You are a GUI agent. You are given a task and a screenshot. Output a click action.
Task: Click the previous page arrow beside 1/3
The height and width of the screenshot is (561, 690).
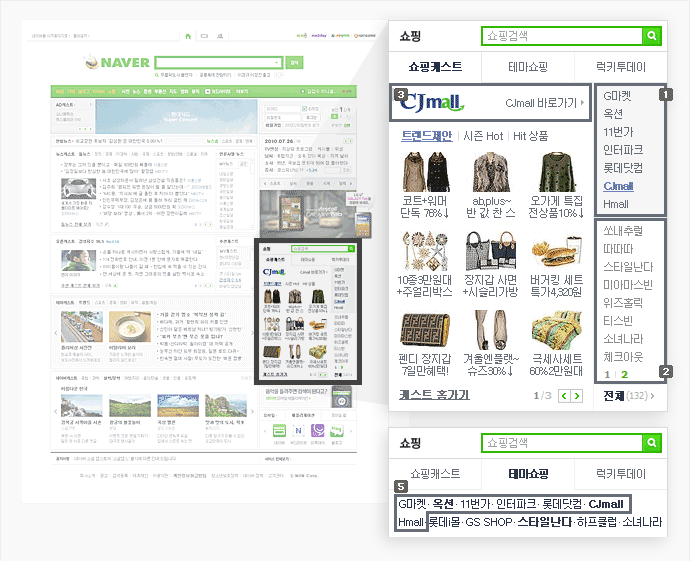[x=563, y=397]
